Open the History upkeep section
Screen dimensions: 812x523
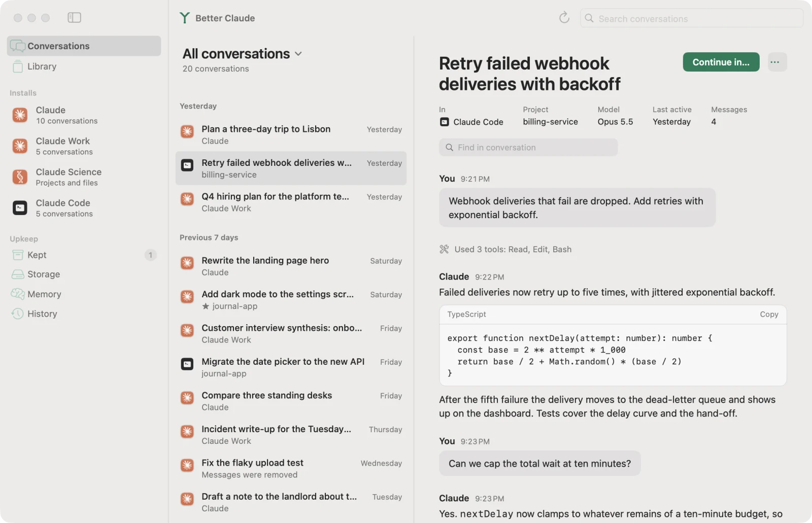[84, 314]
